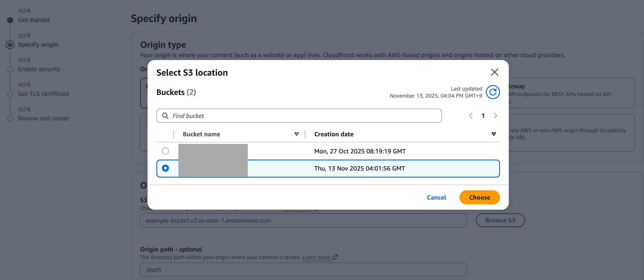Viewport: 644px width, 280px height.
Task: Sort buckets by Creation date arrow
Action: 494,134
